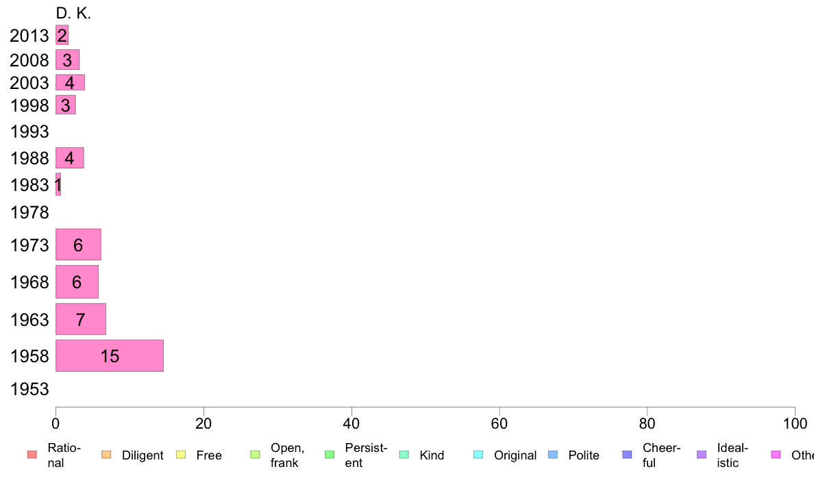814x504 pixels.
Task: Click the Original legend cyan swatch
Action: 479,455
